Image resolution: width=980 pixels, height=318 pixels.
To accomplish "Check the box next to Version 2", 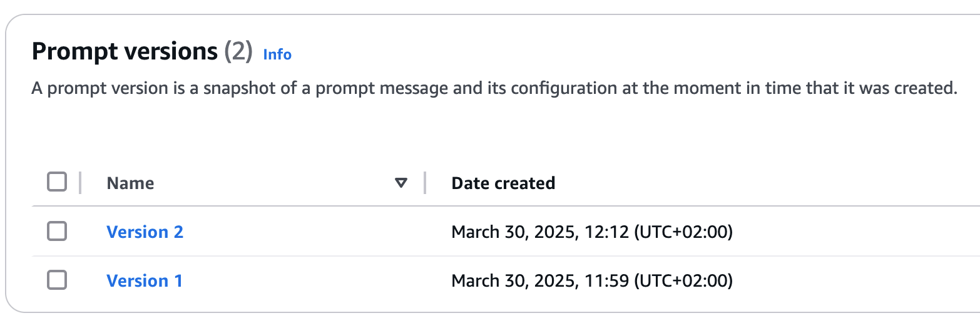I will coord(57,232).
